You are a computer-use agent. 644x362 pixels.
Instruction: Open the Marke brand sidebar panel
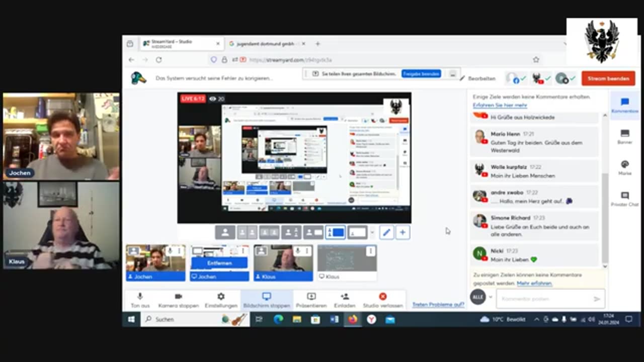625,167
